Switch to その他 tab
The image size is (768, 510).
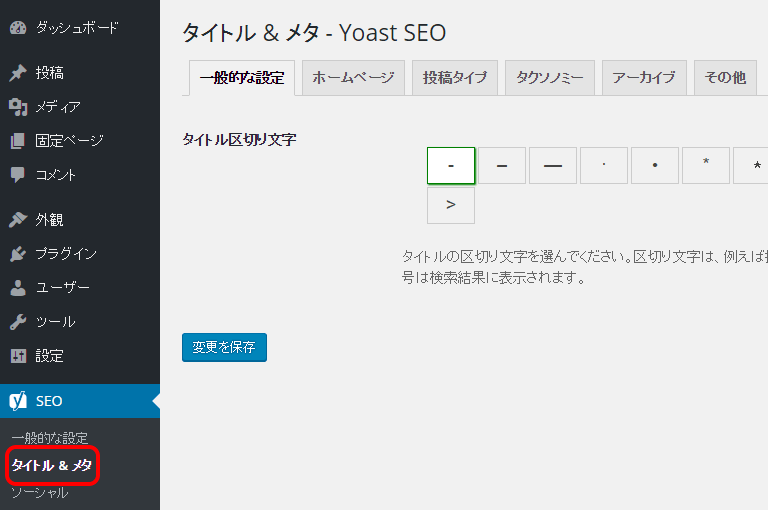coord(725,77)
